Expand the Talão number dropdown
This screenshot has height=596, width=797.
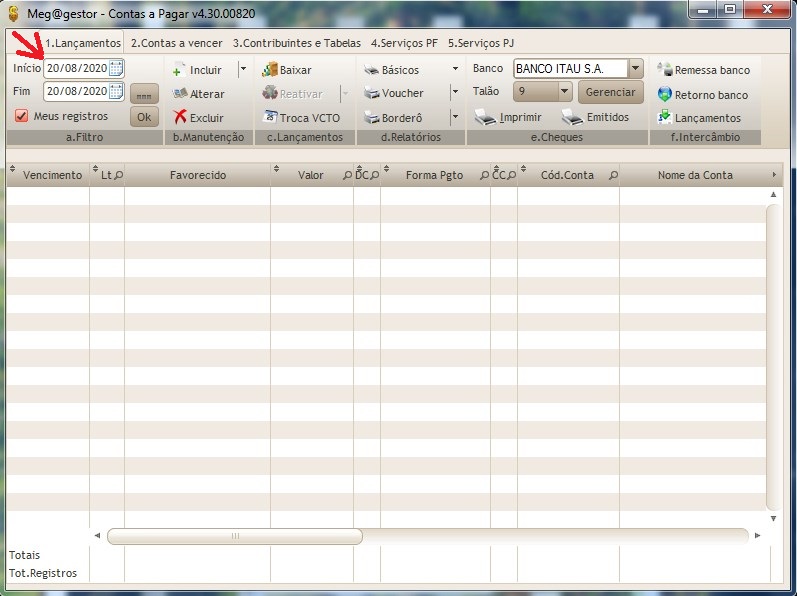[564, 92]
